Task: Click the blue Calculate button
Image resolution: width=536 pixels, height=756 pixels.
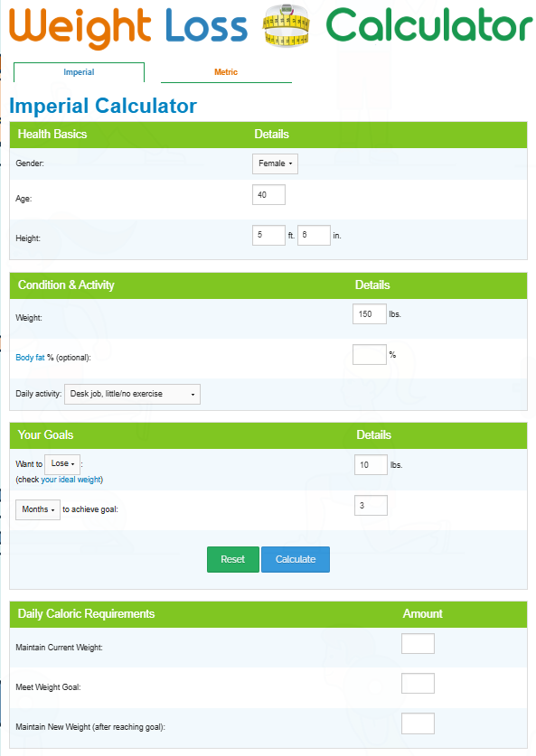Action: click(296, 560)
